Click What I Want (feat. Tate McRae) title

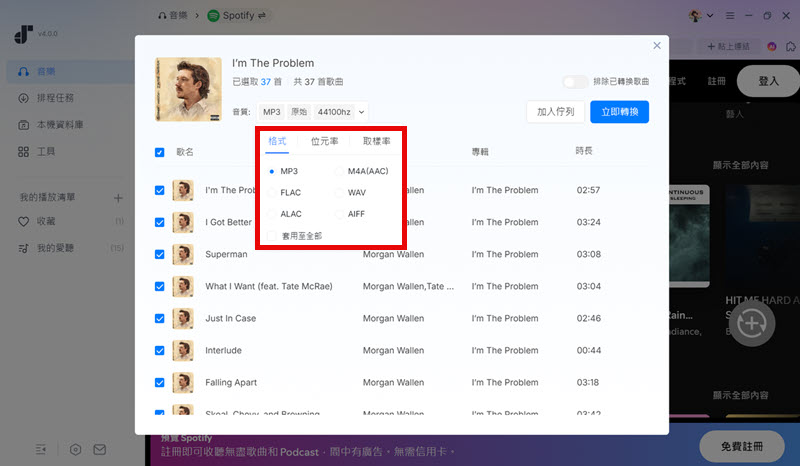269,286
